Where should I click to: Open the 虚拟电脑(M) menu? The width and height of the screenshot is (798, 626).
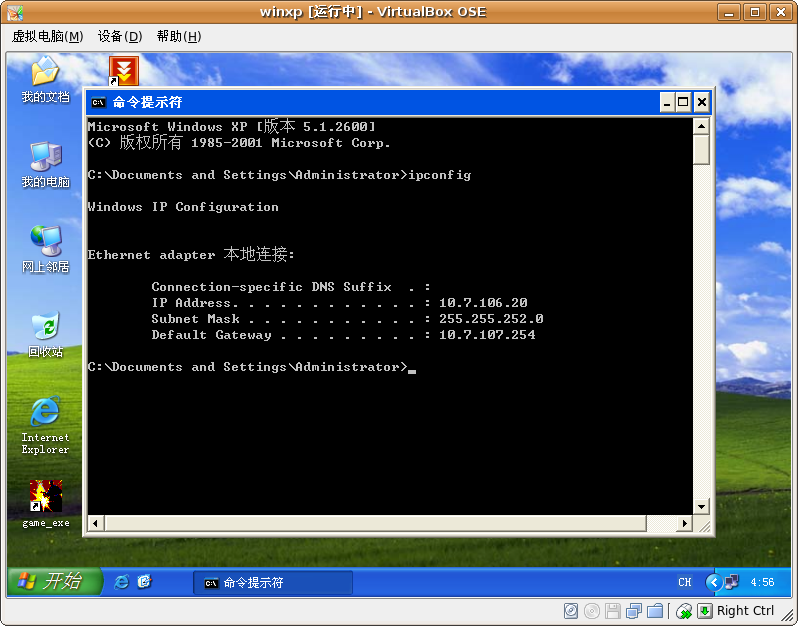[47, 37]
